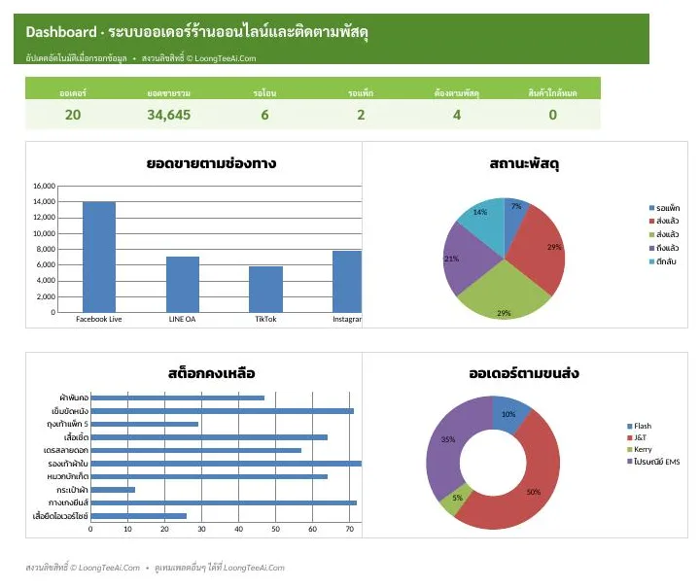Click the ถุงเท้าแพ็ก 5 category label
700x588 pixels.
(67, 425)
